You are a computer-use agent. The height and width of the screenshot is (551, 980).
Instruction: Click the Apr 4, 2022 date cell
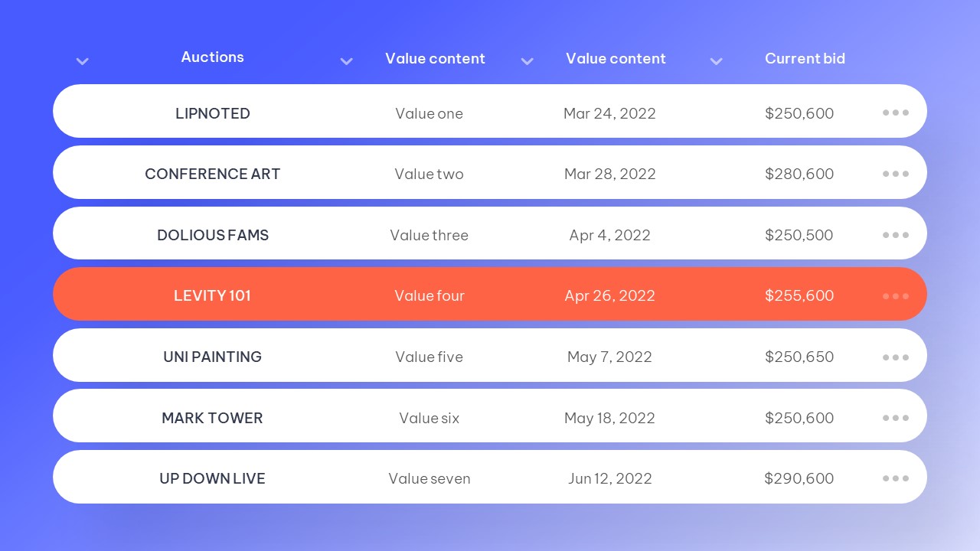609,235
